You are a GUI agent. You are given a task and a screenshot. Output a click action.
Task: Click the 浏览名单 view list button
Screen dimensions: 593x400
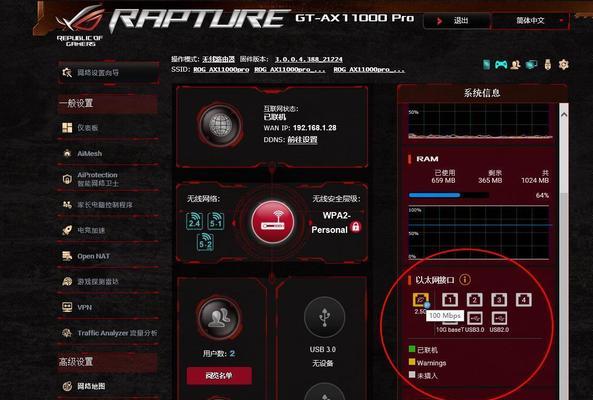219,376
